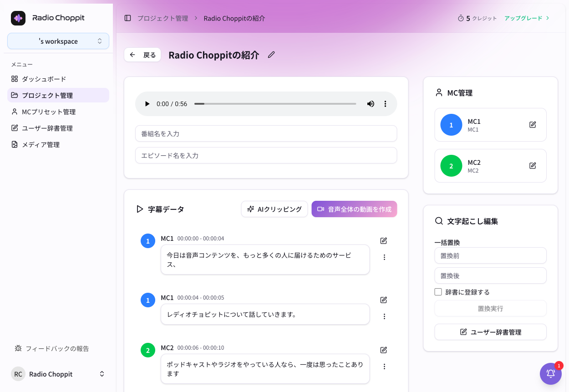Open more options for 00:00:04 caption
Viewport: 569px width, 392px height.
384,316
